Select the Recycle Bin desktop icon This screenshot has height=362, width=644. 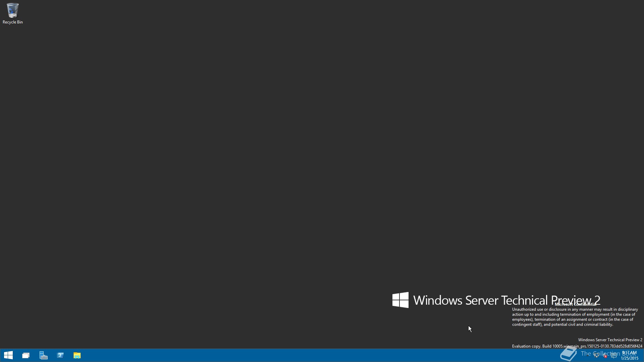point(13,13)
